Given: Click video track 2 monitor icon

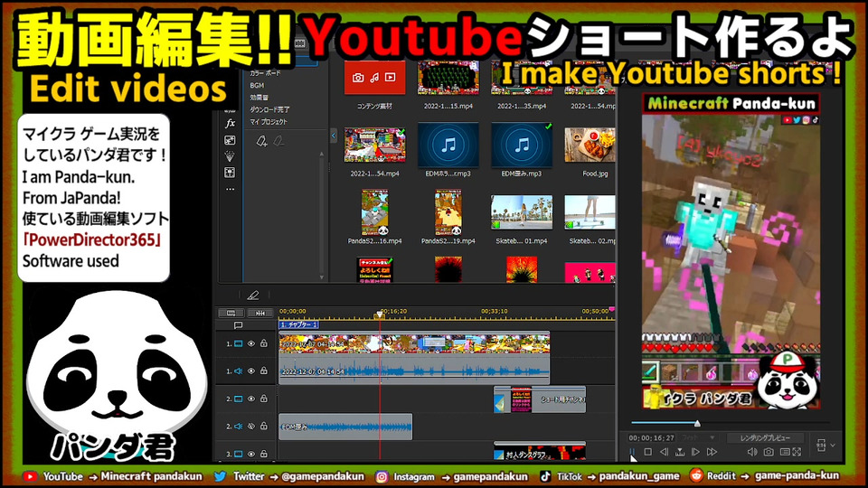Looking at the screenshot, I should [x=239, y=399].
